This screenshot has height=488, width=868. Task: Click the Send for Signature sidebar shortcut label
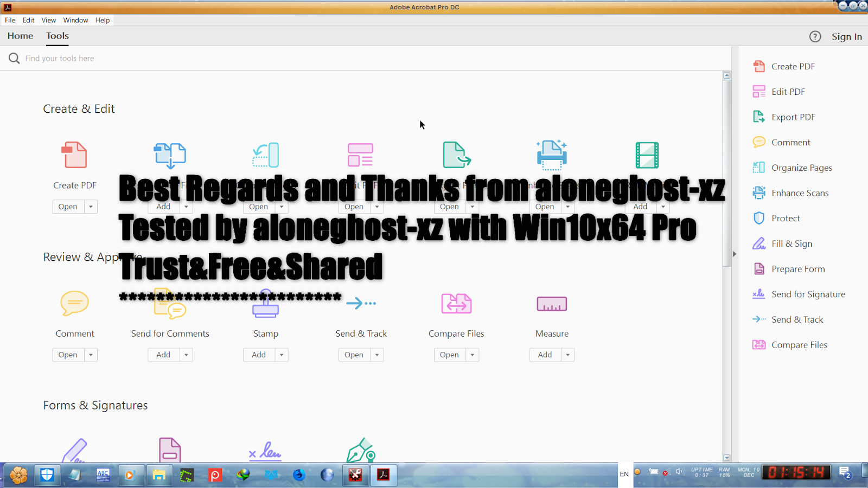808,294
